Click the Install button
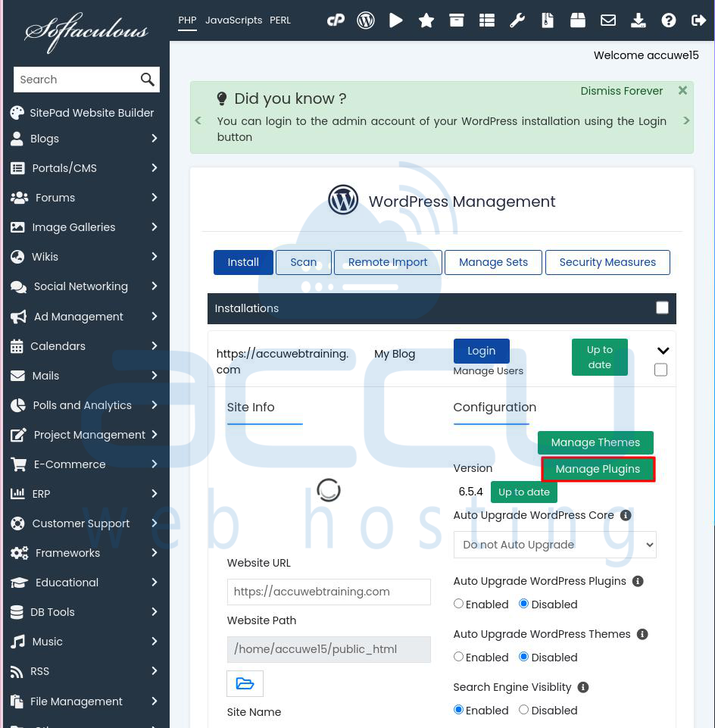Image resolution: width=715 pixels, height=728 pixels. point(243,262)
